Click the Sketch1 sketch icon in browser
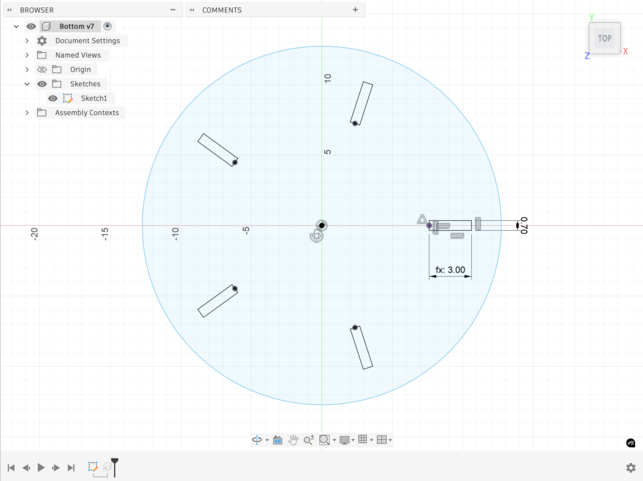 click(x=68, y=98)
